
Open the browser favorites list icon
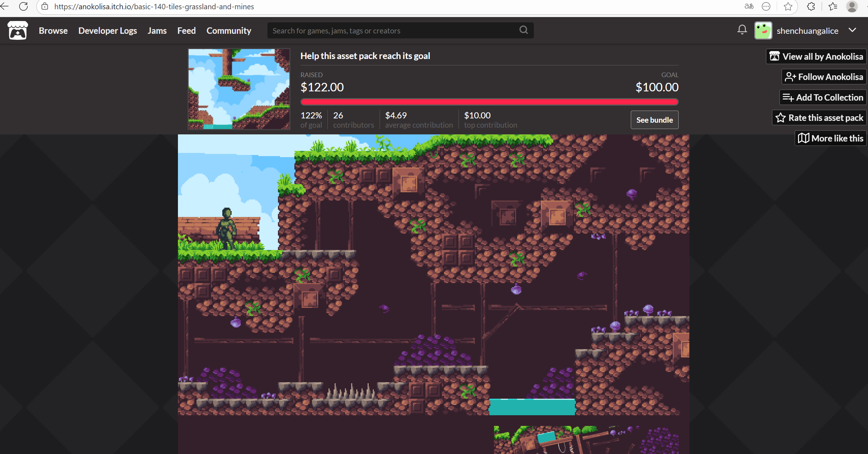(832, 6)
